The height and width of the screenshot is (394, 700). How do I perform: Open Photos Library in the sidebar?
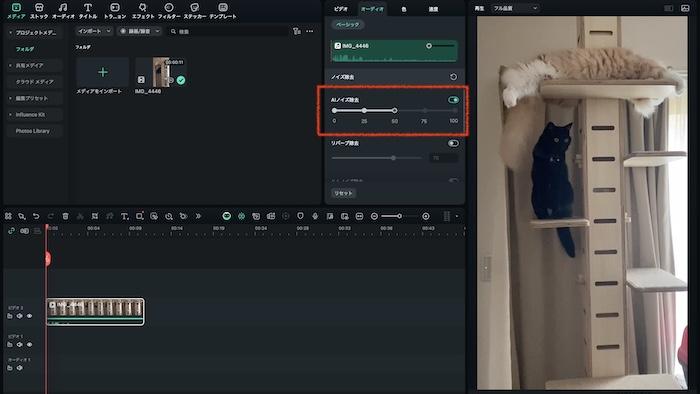(33, 131)
